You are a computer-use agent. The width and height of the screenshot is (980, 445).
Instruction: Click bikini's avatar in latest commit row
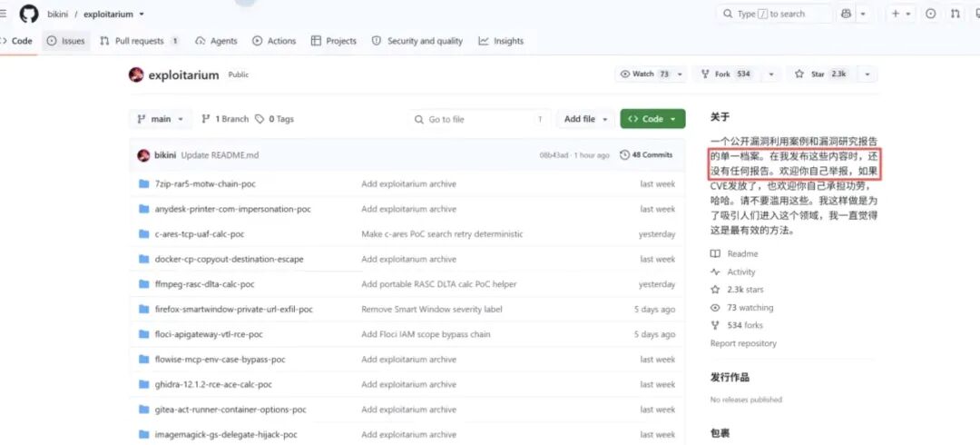pos(143,155)
